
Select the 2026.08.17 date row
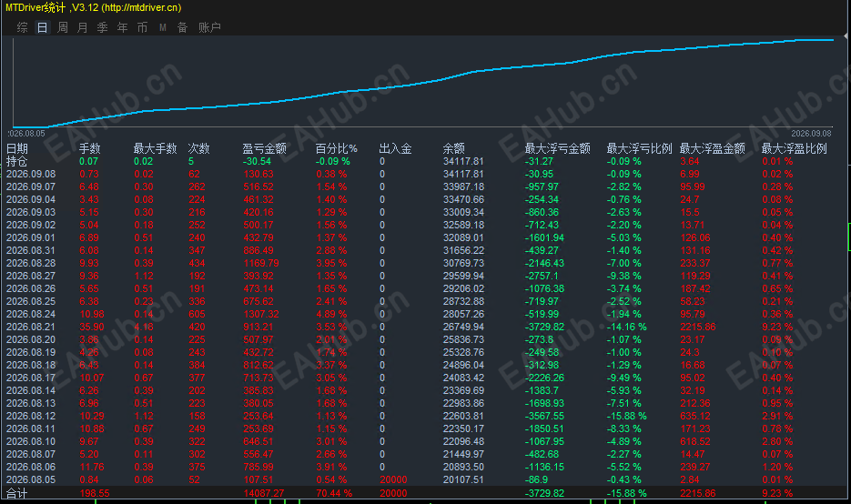pyautogui.click(x=423, y=378)
